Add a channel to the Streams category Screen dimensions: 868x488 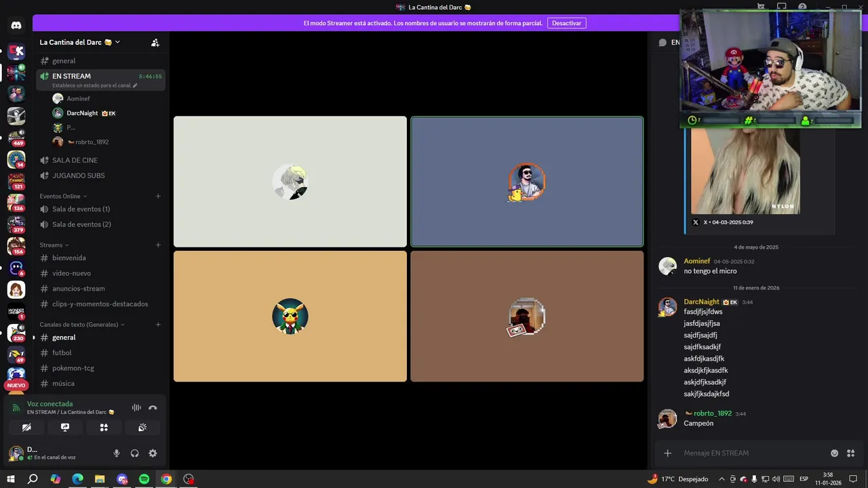(x=158, y=245)
